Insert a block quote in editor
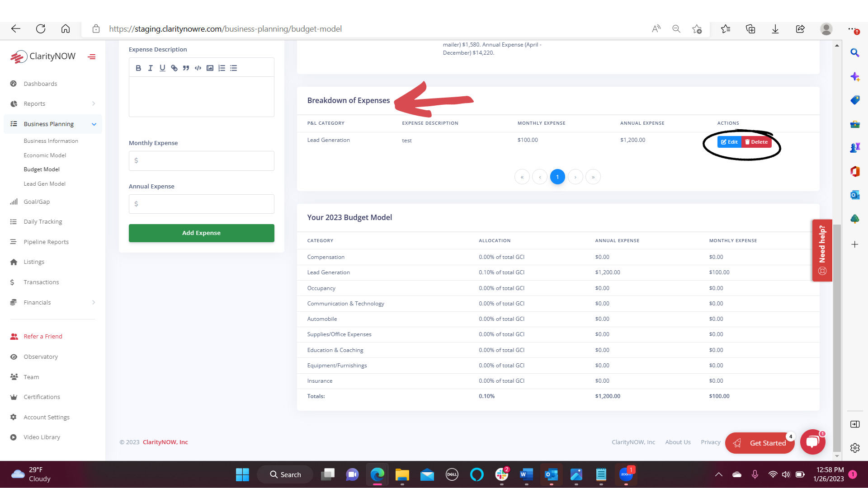Image resolution: width=868 pixels, height=488 pixels. point(186,68)
